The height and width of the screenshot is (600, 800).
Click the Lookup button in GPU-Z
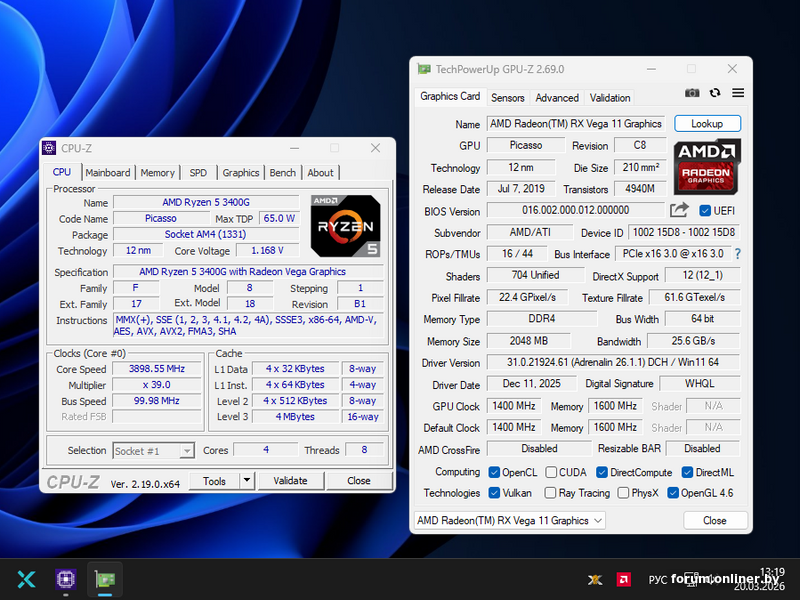coord(707,124)
